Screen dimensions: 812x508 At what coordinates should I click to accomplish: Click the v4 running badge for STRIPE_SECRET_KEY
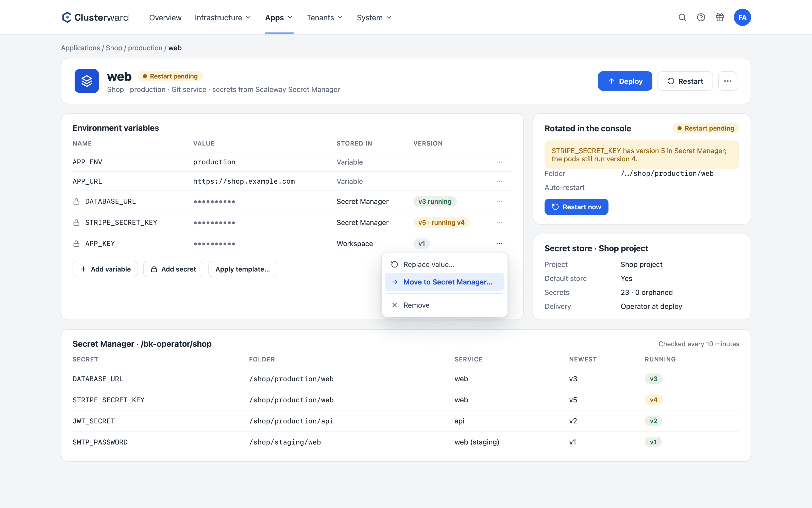pos(653,400)
